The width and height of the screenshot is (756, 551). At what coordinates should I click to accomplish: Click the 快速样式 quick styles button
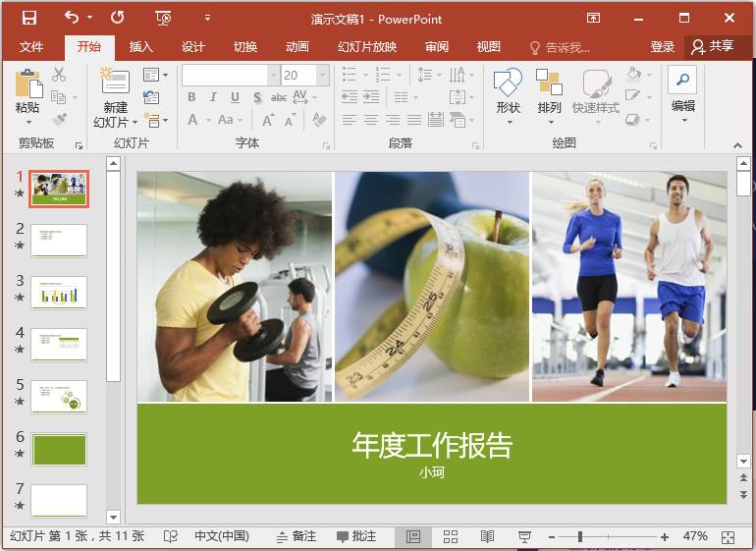click(x=596, y=95)
